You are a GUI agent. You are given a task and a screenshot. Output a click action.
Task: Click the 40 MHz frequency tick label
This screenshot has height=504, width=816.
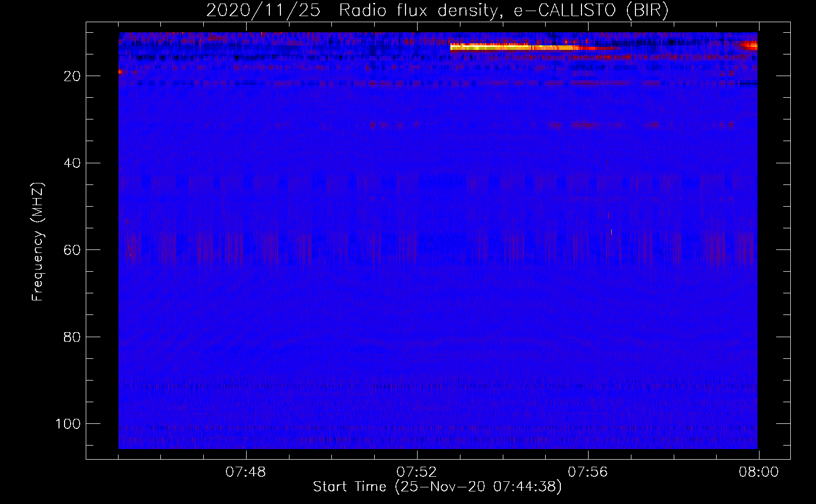[72, 163]
